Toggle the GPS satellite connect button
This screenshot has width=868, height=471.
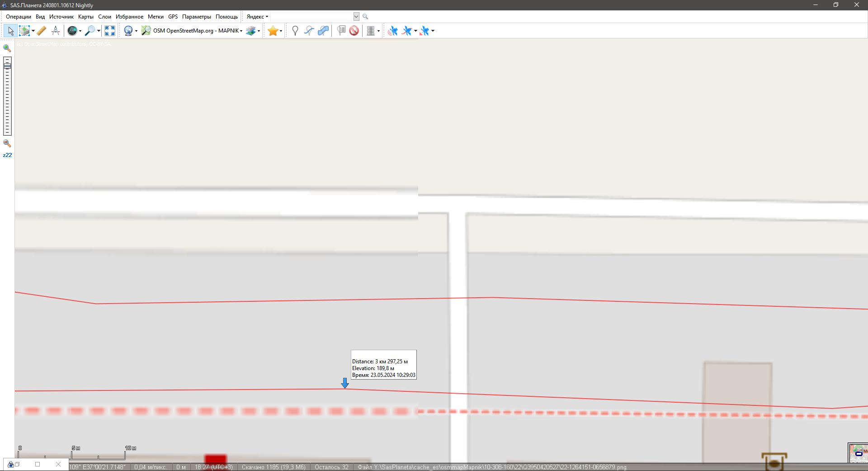392,31
